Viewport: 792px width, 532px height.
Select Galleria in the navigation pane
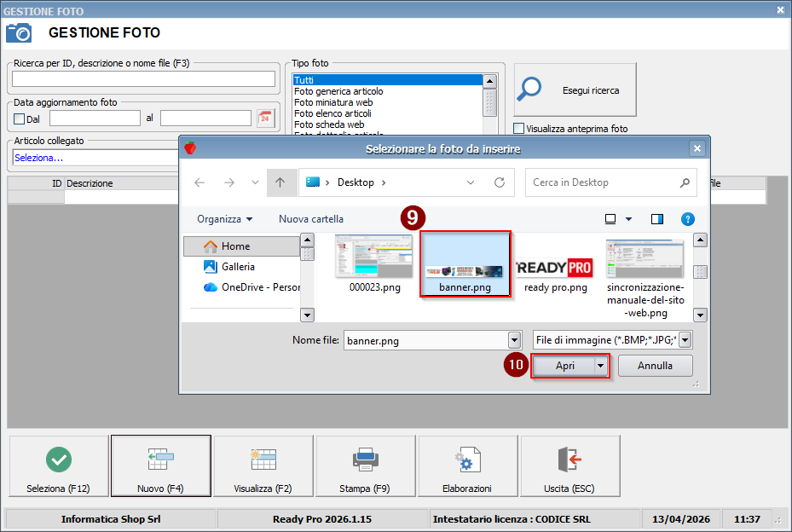tap(238, 267)
